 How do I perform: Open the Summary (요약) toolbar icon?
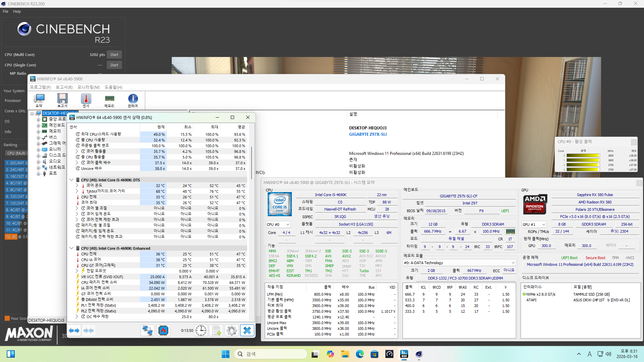39,100
